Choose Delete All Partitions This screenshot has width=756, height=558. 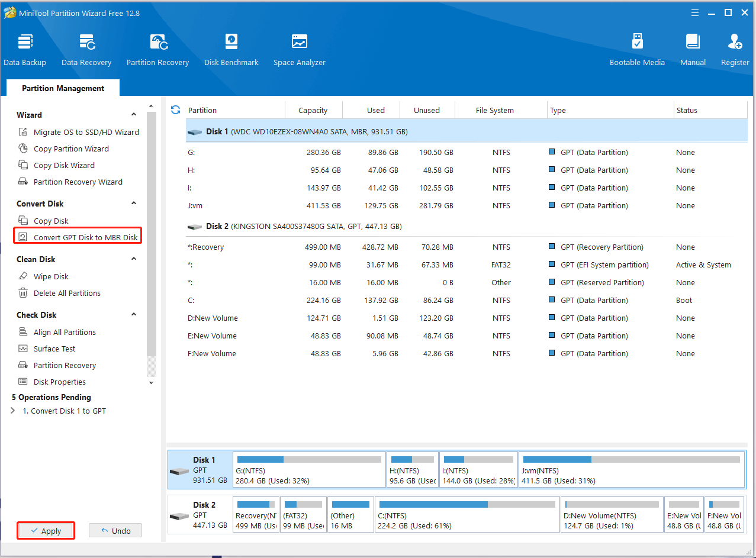tap(67, 293)
